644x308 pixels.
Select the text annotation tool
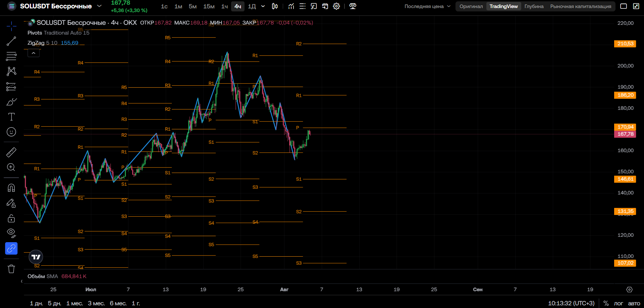click(x=11, y=117)
